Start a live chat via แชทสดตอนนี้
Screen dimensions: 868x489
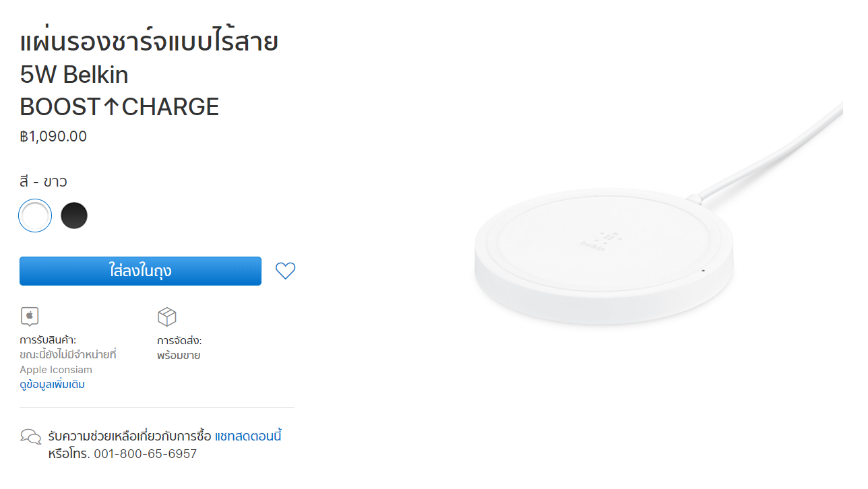click(249, 436)
